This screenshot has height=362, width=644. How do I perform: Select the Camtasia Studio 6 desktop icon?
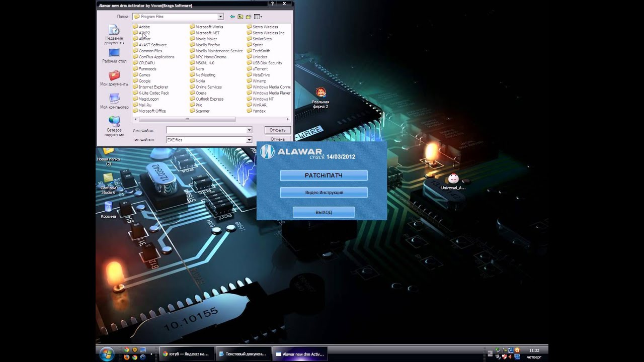108,184
